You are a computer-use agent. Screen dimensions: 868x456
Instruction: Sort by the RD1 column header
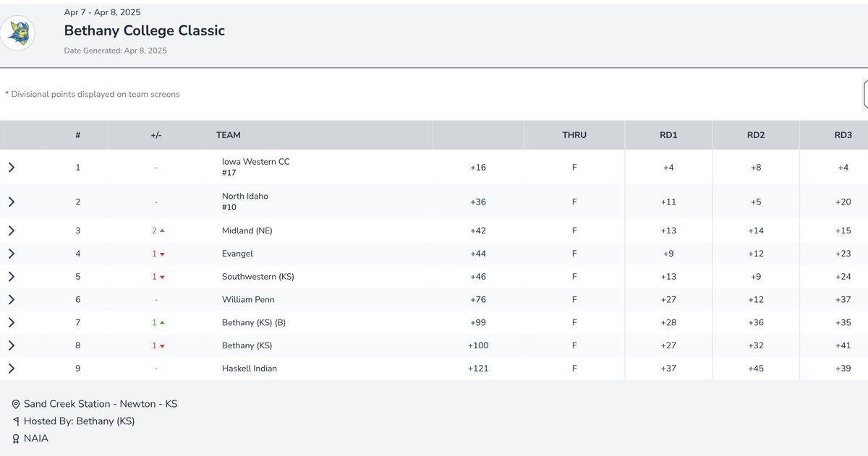[x=668, y=135]
